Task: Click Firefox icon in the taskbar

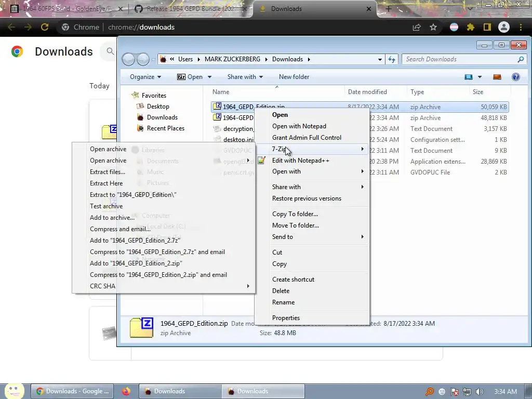Action: click(x=126, y=391)
